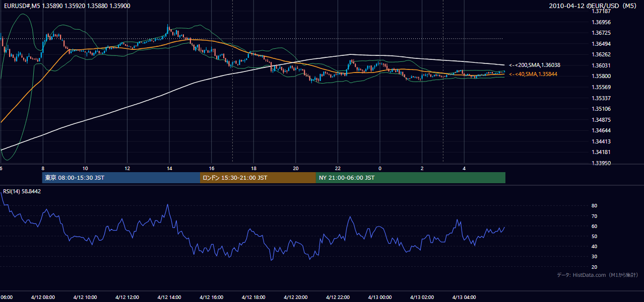Click the RSI(14) 58.8442 indicator label
The width and height of the screenshot is (644, 302).
(22, 191)
